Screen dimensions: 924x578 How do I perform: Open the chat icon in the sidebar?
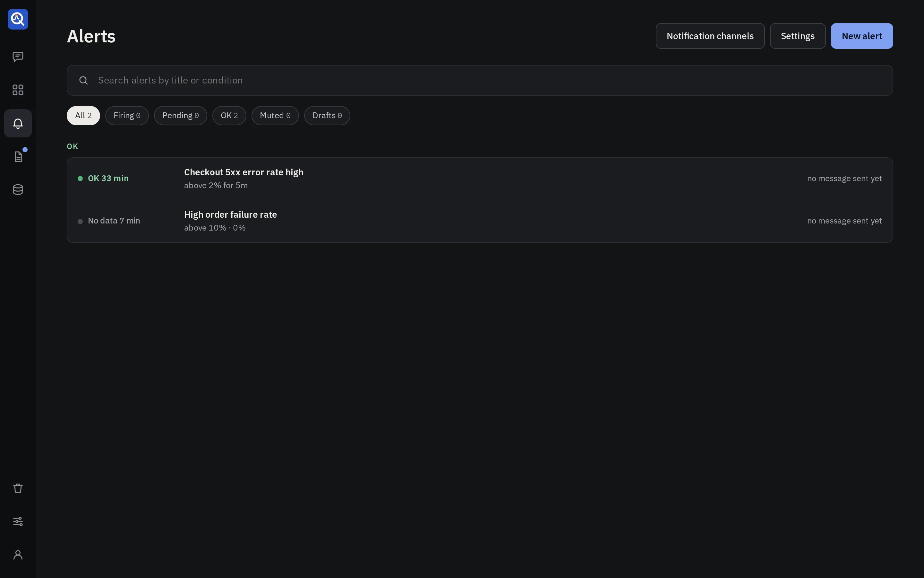pos(18,57)
